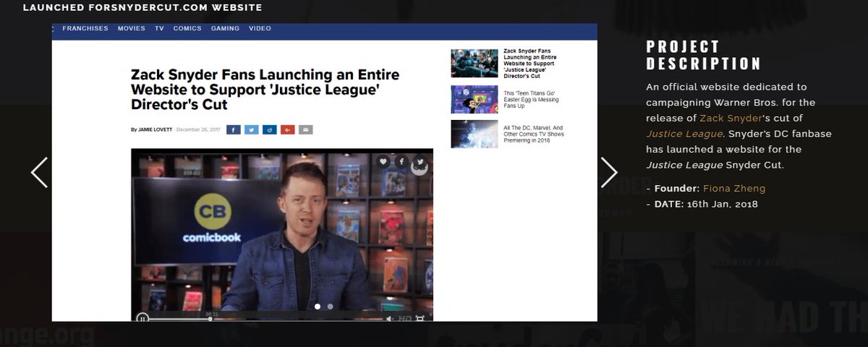The width and height of the screenshot is (868, 347).
Task: Share article via blue Facebook icon under byline
Action: (x=234, y=129)
